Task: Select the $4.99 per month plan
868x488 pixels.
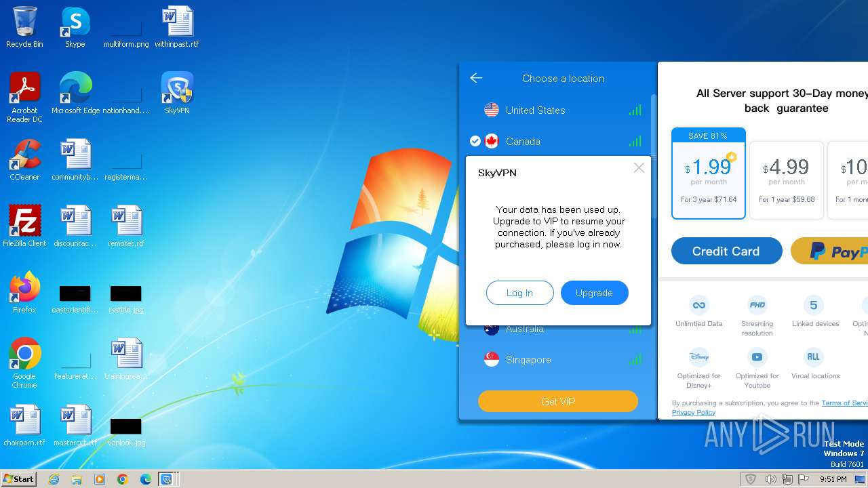Action: coord(787,180)
